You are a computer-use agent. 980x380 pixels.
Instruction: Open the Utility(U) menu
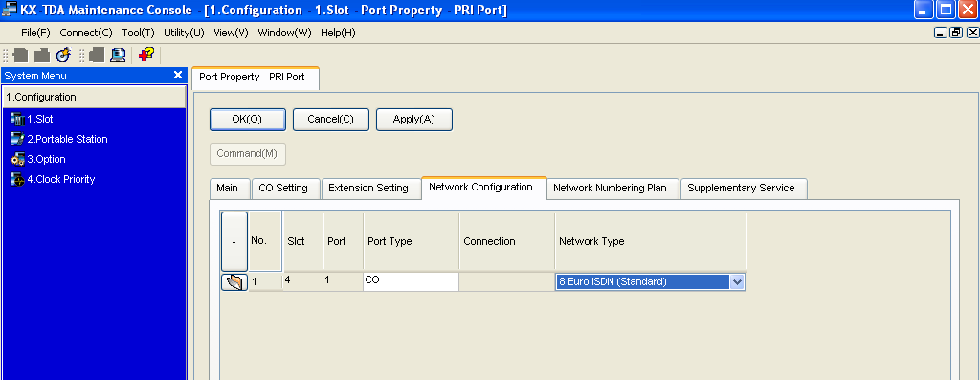(184, 33)
